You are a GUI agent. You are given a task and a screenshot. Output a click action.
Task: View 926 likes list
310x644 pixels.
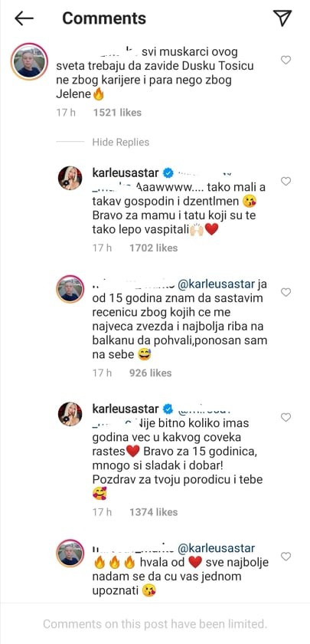pos(151,373)
